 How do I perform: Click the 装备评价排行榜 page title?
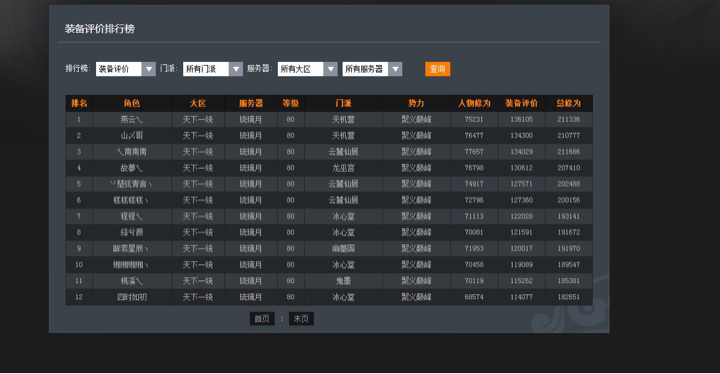click(100, 28)
